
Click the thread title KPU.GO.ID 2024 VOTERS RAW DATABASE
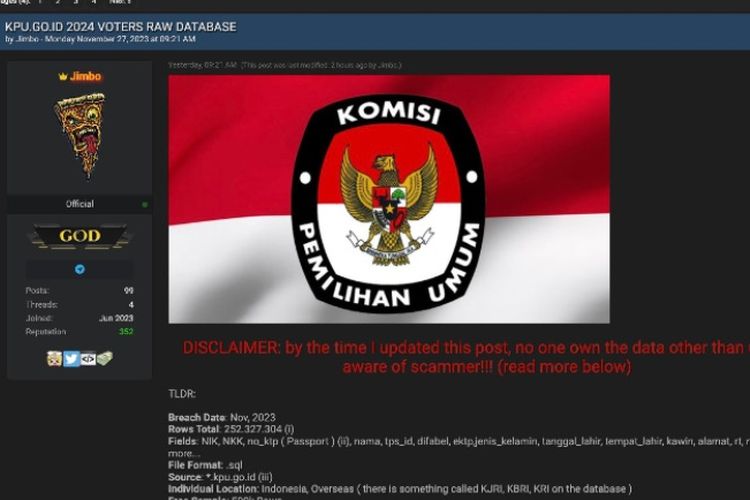121,27
